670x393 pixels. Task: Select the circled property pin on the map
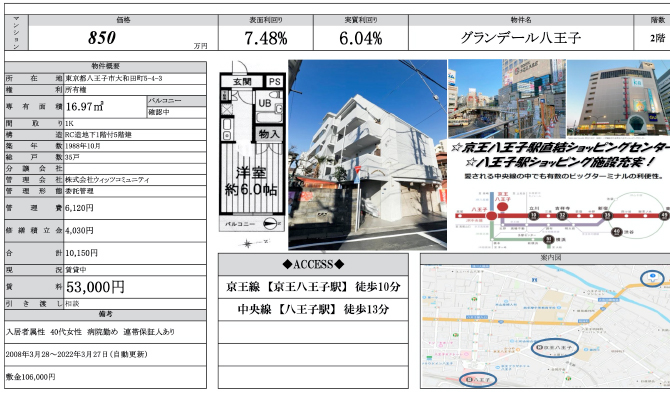pos(652,278)
